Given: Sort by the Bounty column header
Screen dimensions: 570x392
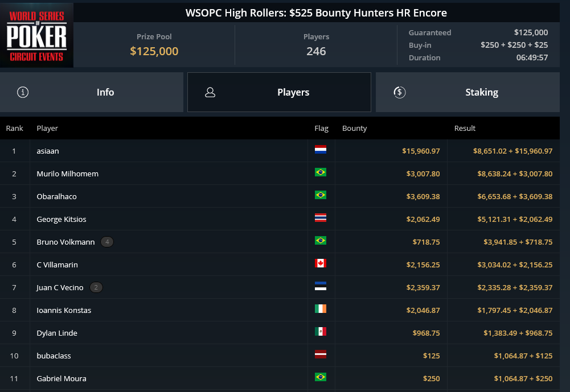Looking at the screenshot, I should 354,129.
